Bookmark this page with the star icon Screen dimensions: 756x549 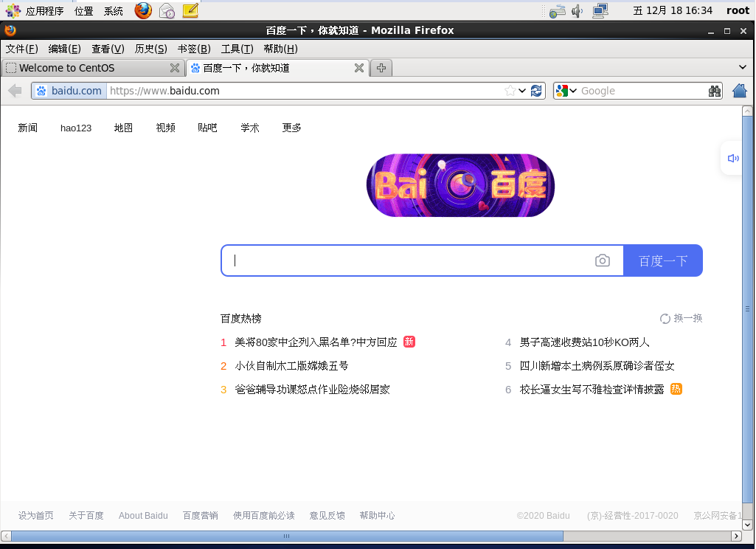(510, 91)
